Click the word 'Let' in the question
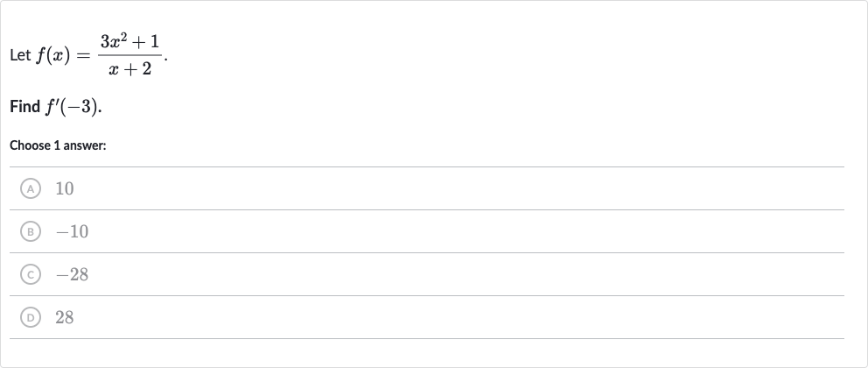The width and height of the screenshot is (868, 368). [x=20, y=55]
